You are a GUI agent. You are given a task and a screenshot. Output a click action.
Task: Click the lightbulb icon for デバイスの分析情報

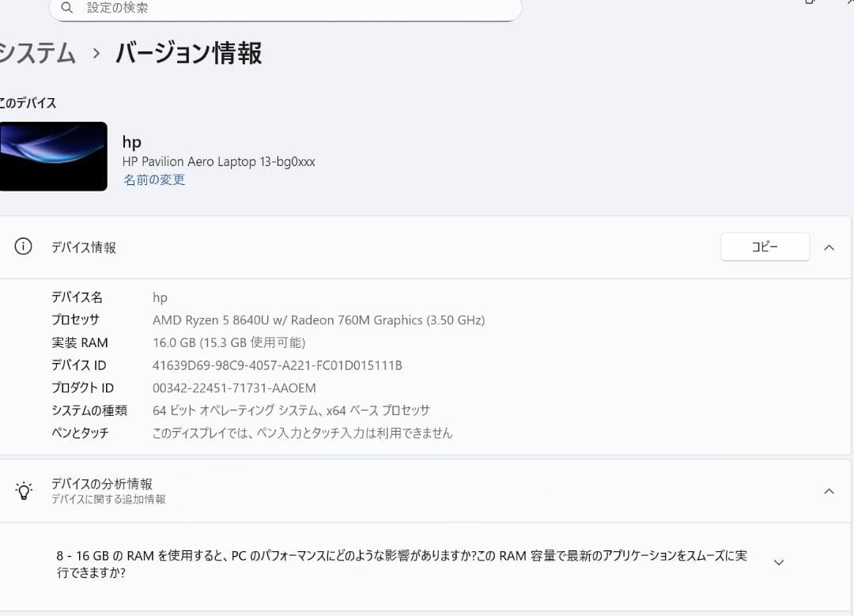(x=24, y=490)
